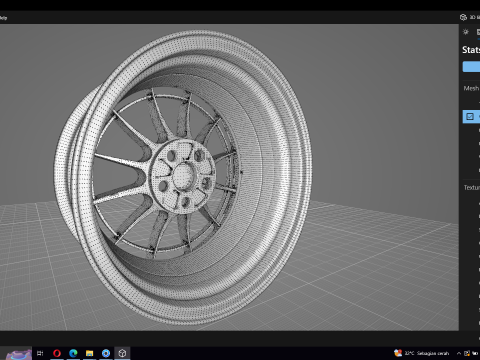Expand the hidden system tray icons chevron
The height and width of the screenshot is (360, 480).
[459, 353]
